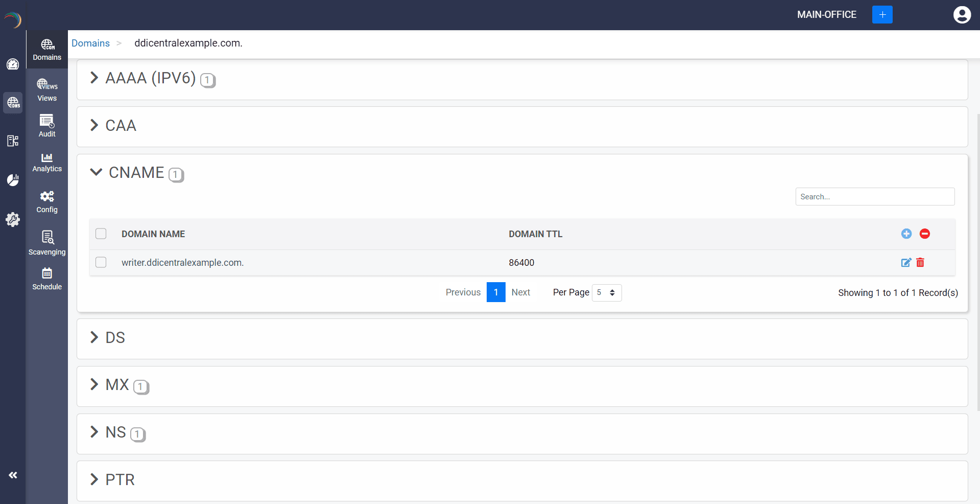Expand the MX records section
This screenshot has width=980, height=504.
tap(94, 384)
